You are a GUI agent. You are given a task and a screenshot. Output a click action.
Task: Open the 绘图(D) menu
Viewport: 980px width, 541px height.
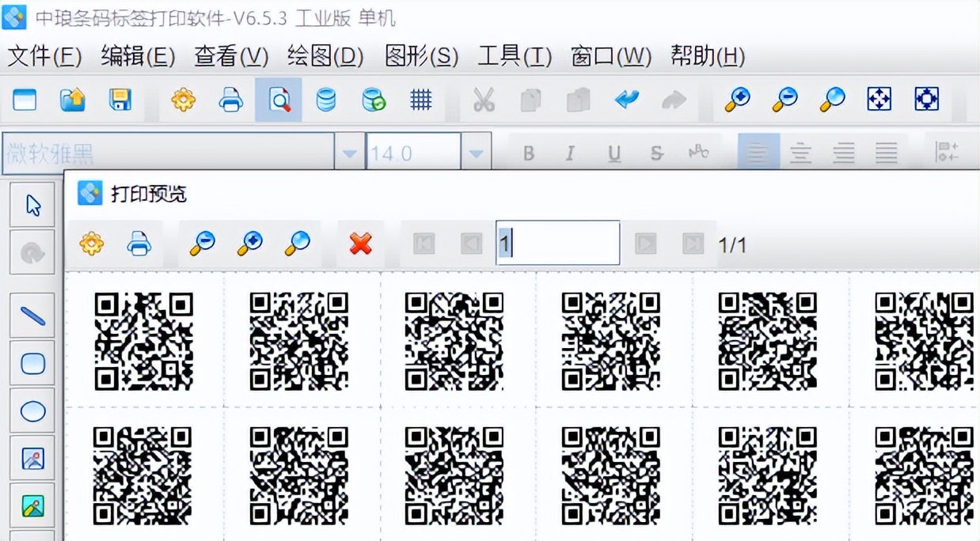325,57
